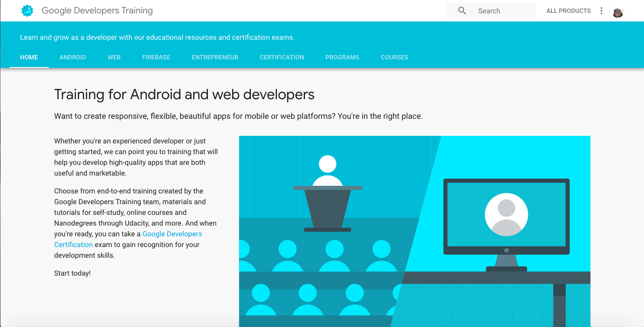Image resolution: width=644 pixels, height=327 pixels.
Task: Click the Google Developers Certification link
Action: coord(172,234)
